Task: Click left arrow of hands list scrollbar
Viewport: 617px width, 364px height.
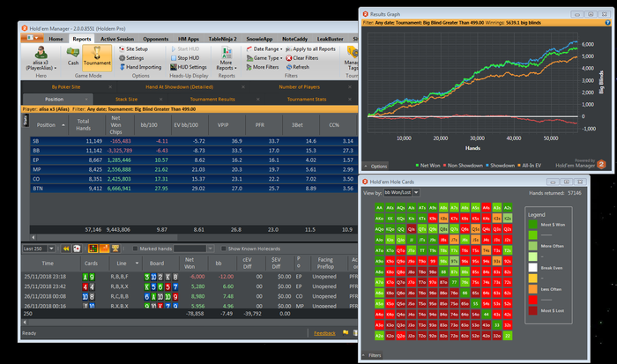Action: [25, 322]
